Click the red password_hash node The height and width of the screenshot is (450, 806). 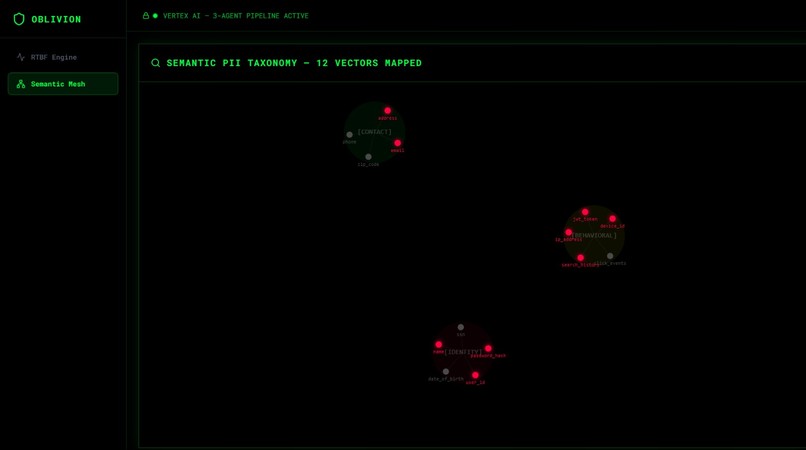pyautogui.click(x=488, y=348)
